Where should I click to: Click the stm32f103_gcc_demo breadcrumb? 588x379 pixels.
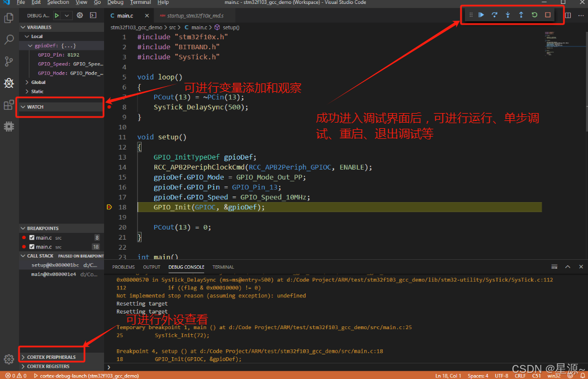136,27
